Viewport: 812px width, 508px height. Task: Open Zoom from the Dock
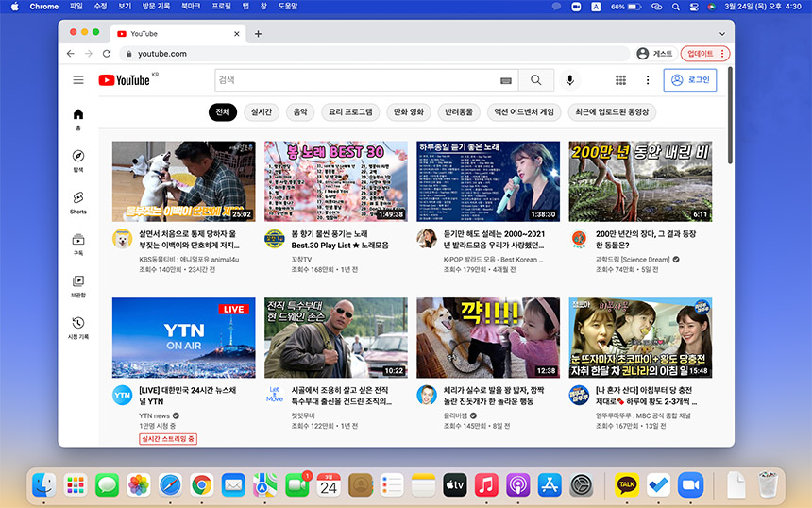tap(690, 485)
